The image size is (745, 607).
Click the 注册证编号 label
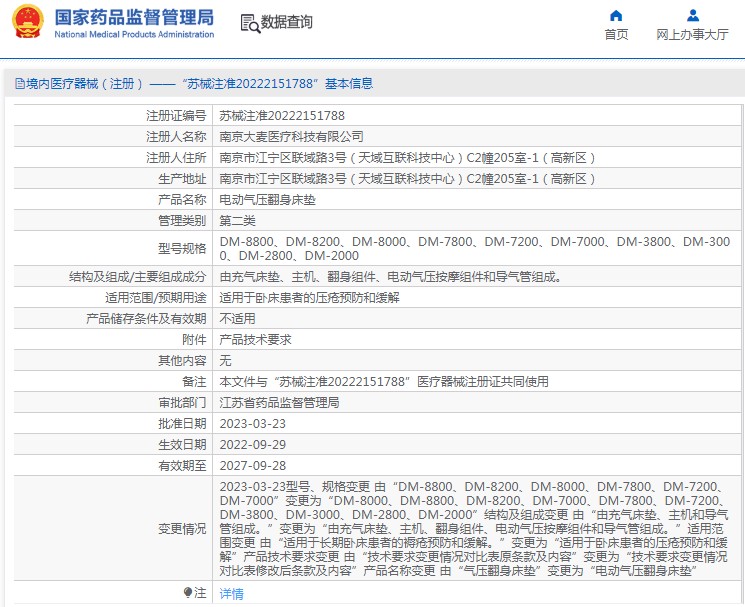point(176,116)
